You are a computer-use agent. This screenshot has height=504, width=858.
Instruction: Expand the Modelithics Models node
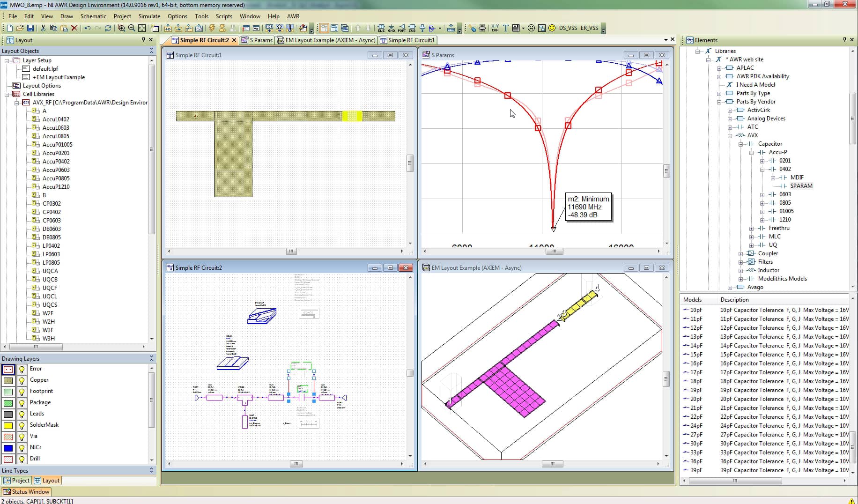click(741, 279)
